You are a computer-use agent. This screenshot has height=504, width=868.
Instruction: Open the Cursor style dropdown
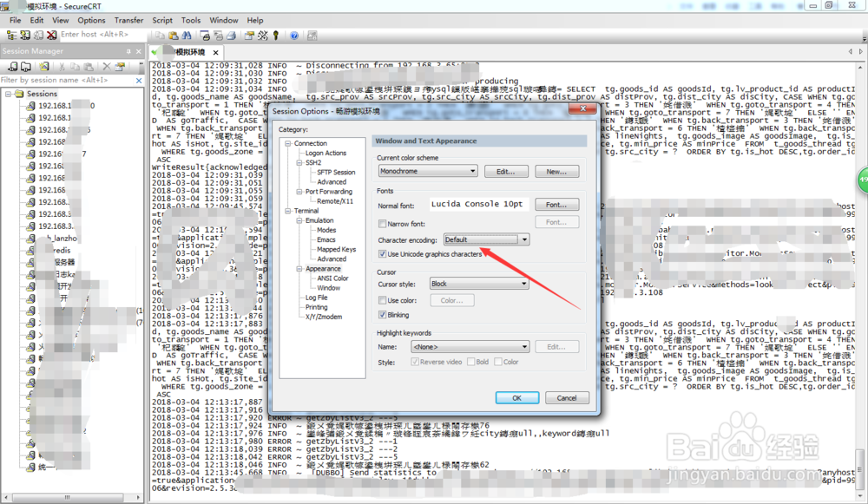[479, 284]
